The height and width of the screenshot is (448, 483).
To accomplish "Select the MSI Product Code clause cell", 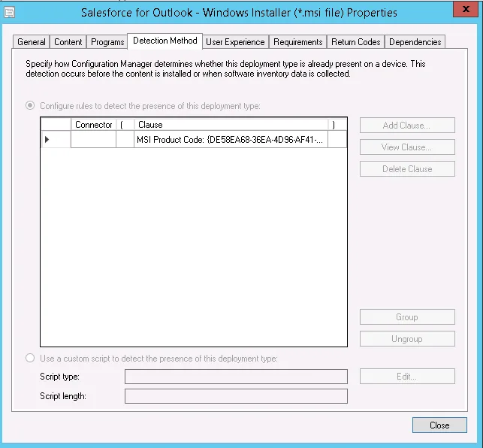I will click(231, 140).
